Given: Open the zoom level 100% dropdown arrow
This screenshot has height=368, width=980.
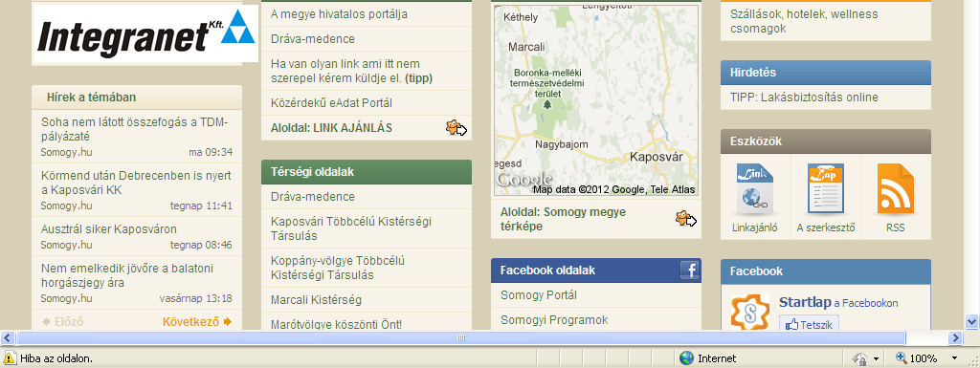Looking at the screenshot, I should [x=954, y=358].
